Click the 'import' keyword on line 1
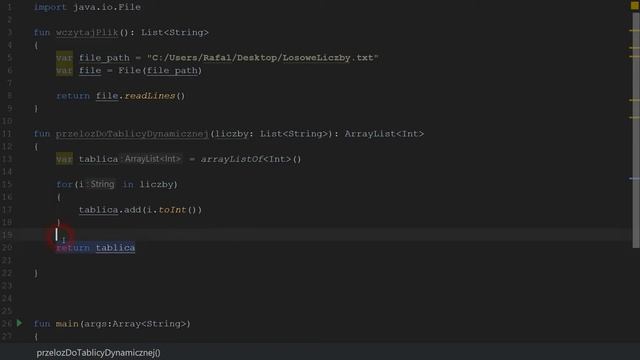The width and height of the screenshot is (640, 360). [50, 7]
